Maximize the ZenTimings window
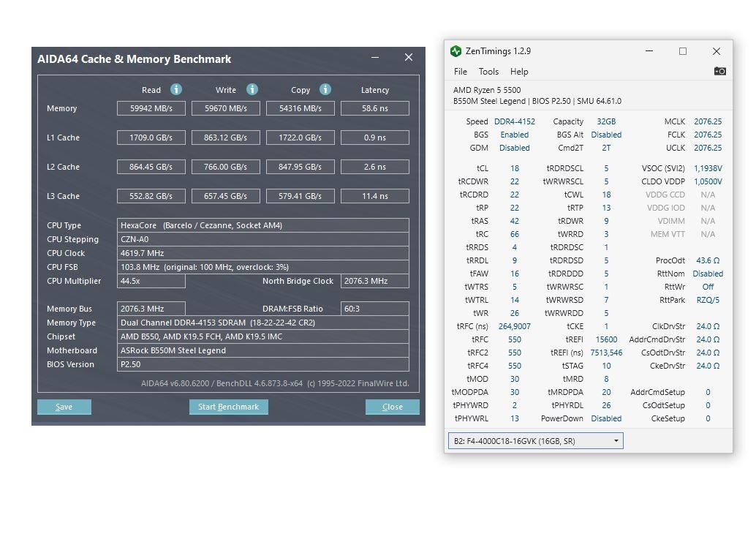This screenshot has width=756, height=542. tap(683, 51)
